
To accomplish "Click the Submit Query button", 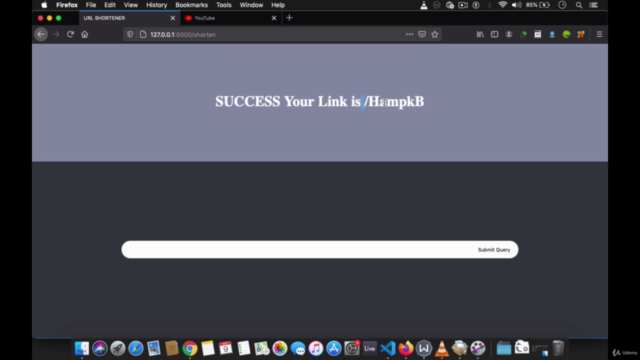I will [x=494, y=250].
